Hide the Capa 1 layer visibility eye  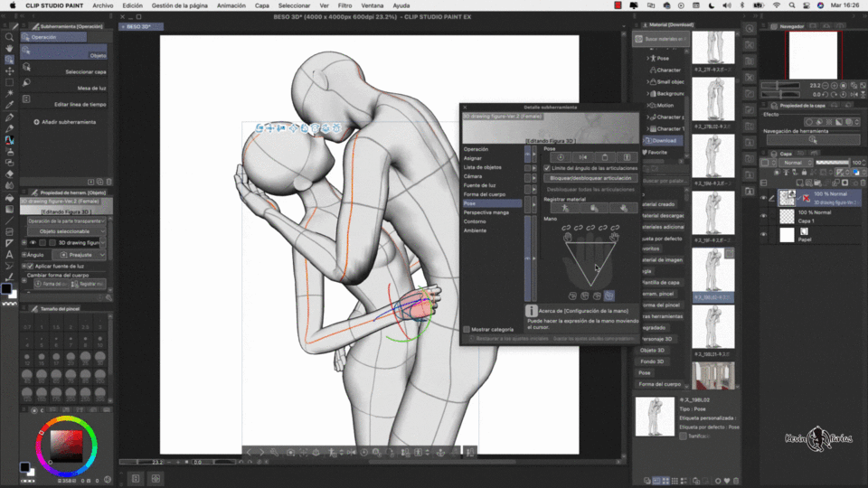(764, 216)
